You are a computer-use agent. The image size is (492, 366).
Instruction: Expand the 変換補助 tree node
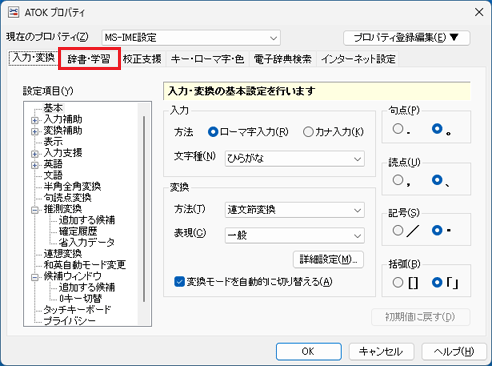35,131
